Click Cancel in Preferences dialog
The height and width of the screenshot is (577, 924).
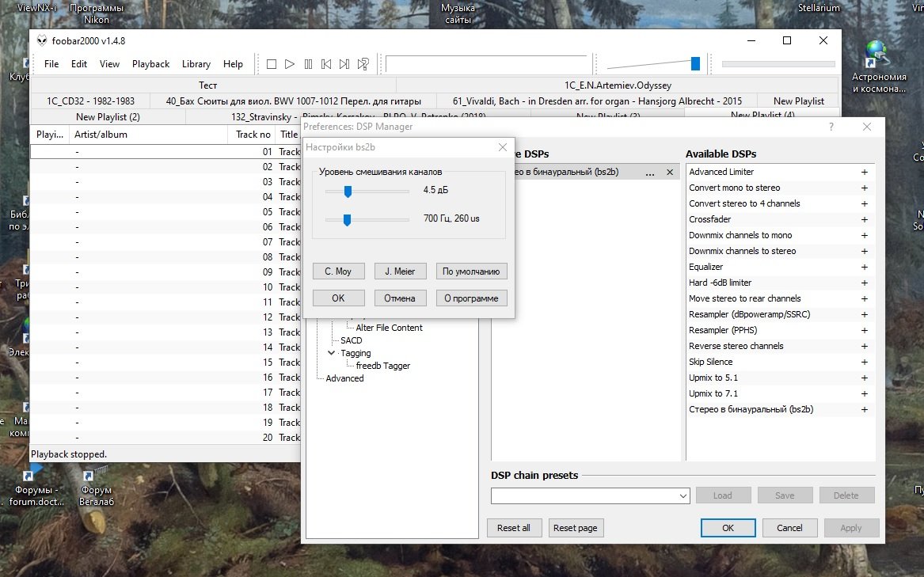point(789,528)
